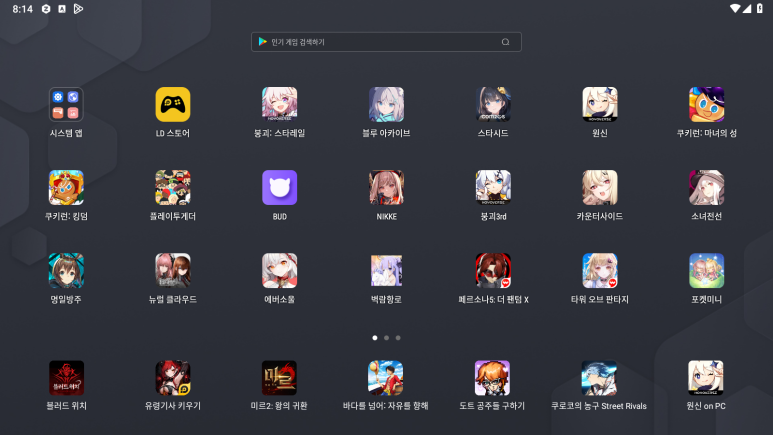Open 스타시드 game icon
The width and height of the screenshot is (773, 435).
493,105
